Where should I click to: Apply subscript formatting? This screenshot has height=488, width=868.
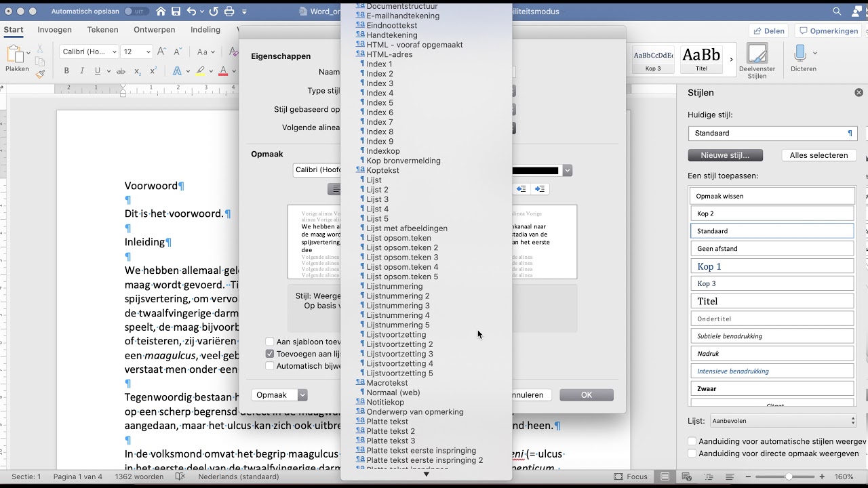(x=138, y=71)
